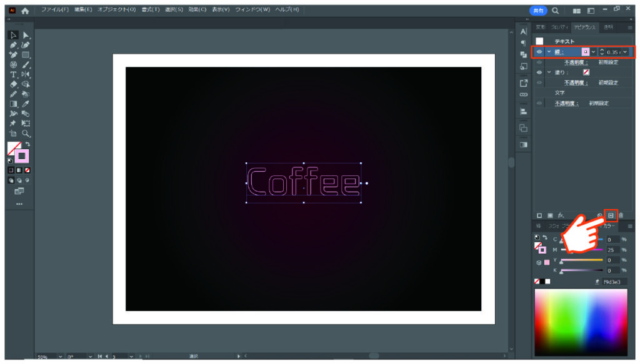This screenshot has height=364, width=640.
Task: Switch to the プロパティ tab
Action: click(x=559, y=27)
